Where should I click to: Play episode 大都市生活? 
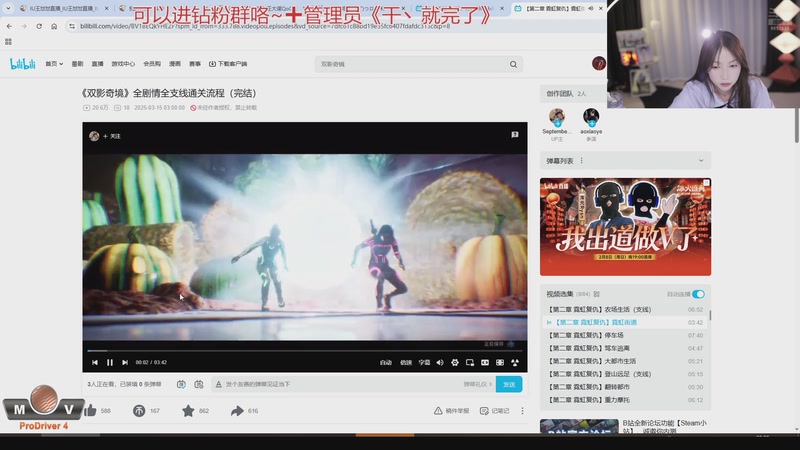pos(625,361)
